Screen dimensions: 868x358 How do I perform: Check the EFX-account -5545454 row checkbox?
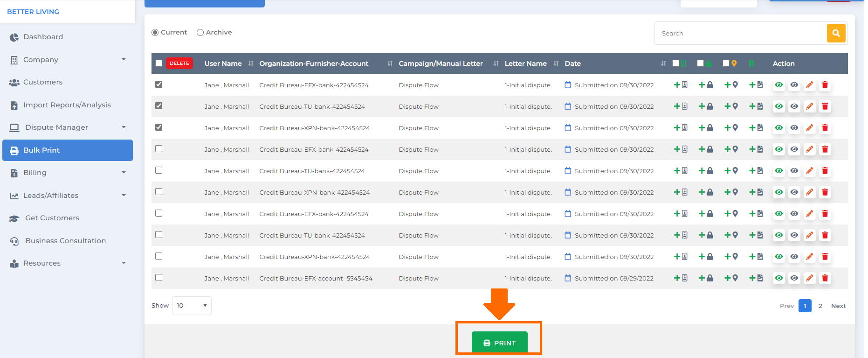click(159, 278)
